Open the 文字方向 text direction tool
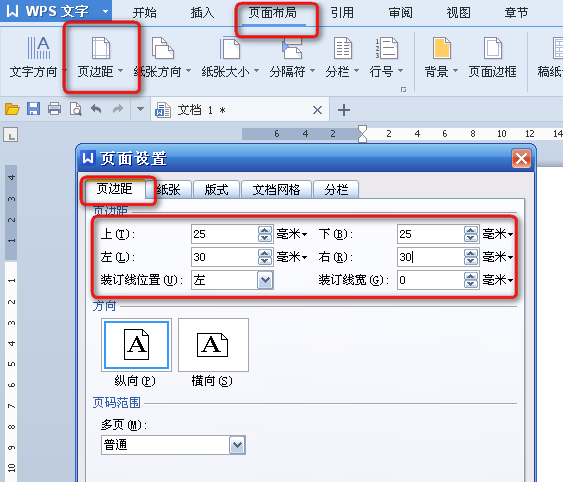 click(x=35, y=57)
